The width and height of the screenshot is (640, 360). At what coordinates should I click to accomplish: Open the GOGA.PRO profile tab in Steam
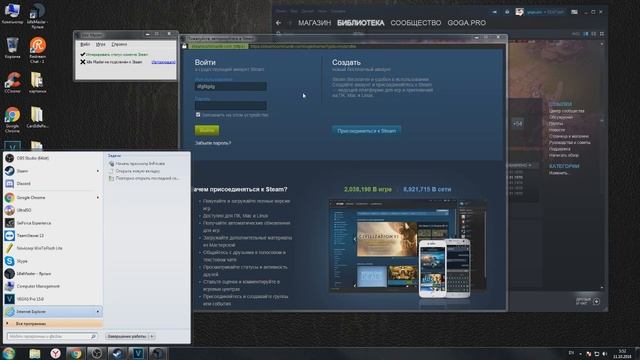click(467, 23)
